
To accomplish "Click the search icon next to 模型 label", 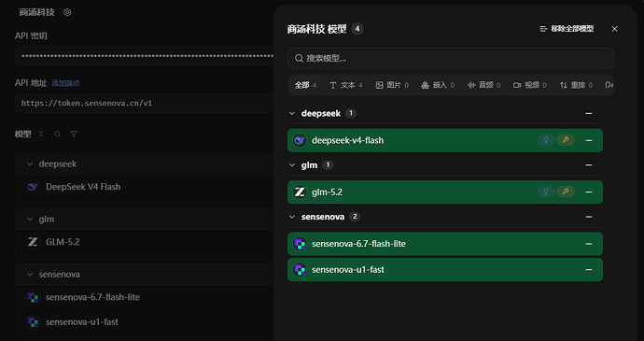I will (58, 135).
